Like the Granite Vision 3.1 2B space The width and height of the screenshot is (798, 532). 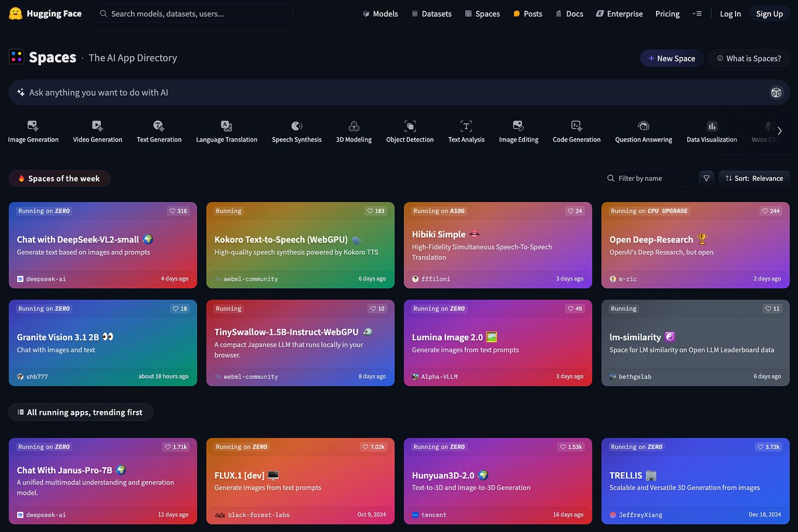[180, 308]
